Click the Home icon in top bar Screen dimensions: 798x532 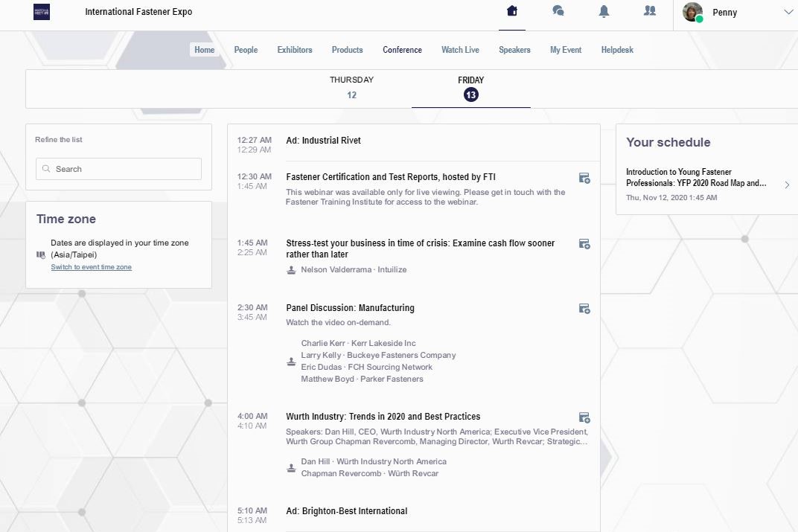point(511,11)
